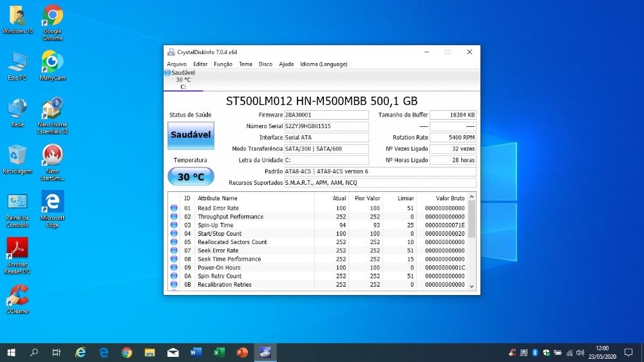This screenshot has height=362, width=644.
Task: Click the CrystalDiskInfo title bar icon
Action: (171, 52)
